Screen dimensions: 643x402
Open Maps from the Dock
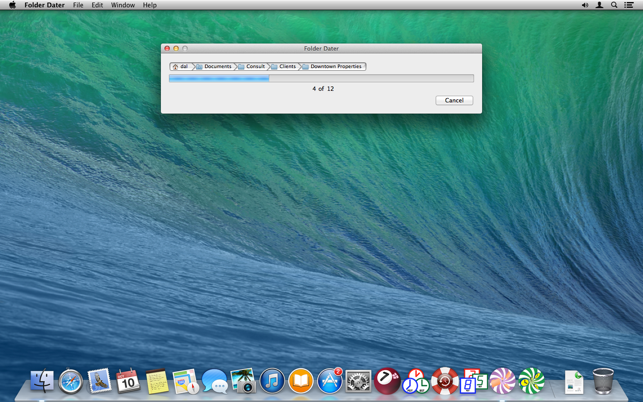pos(186,381)
